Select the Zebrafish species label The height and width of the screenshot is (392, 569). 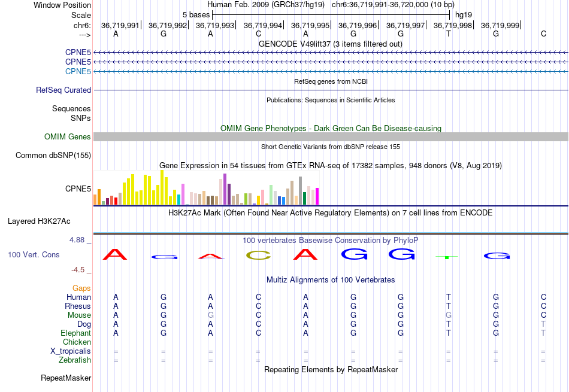[x=75, y=360]
